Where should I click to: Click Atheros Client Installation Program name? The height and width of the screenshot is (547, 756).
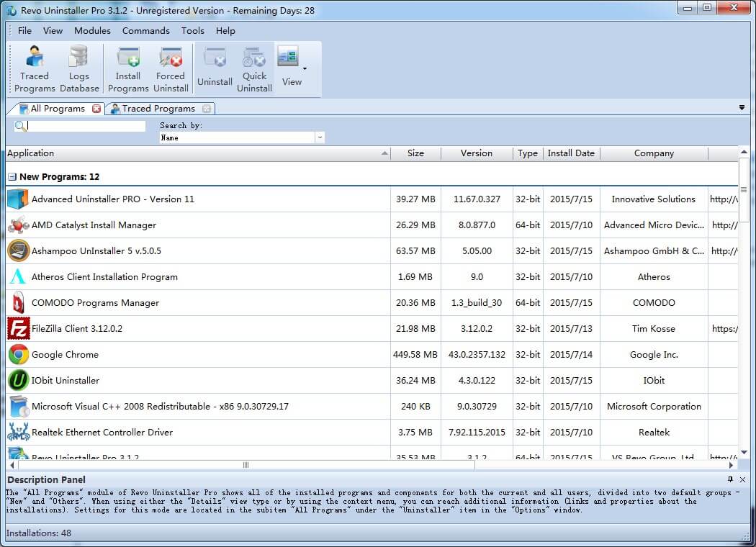click(104, 276)
